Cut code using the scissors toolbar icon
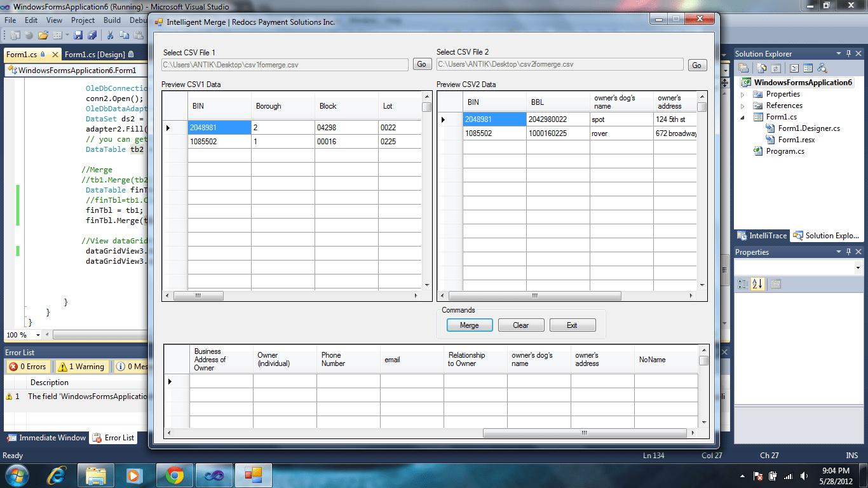 click(110, 35)
